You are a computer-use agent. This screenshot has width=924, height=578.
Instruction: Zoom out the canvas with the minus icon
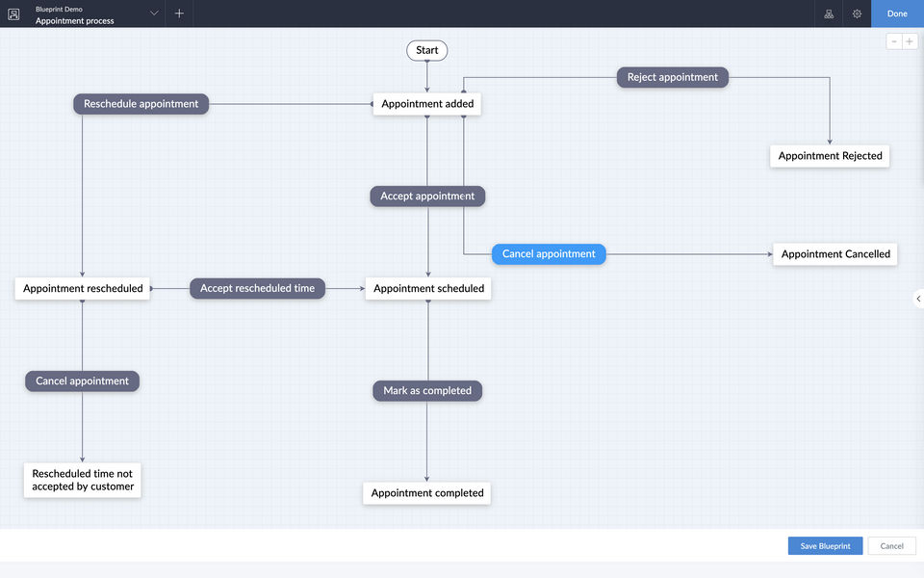click(894, 41)
